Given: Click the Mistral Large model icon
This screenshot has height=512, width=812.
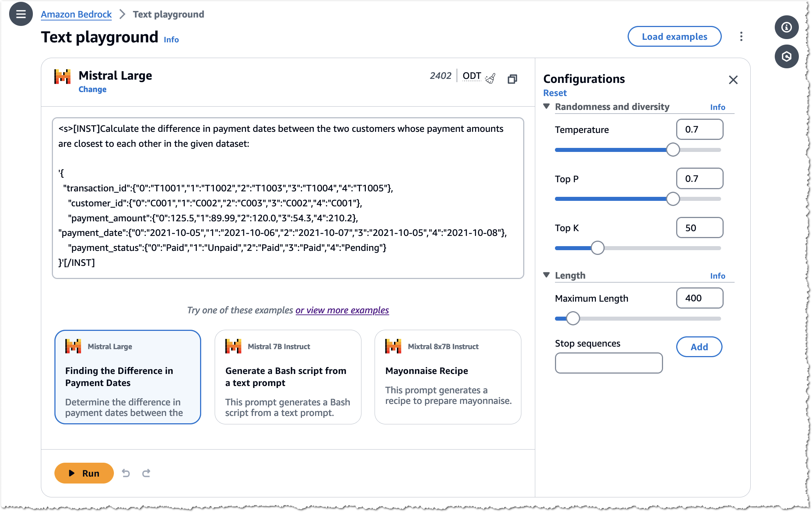Looking at the screenshot, I should coord(63,75).
